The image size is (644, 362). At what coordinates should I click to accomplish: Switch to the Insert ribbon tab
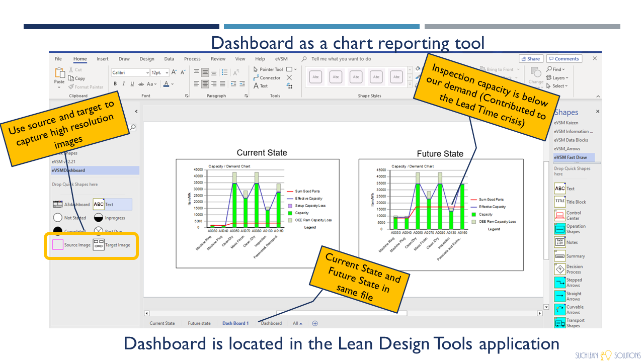(103, 59)
